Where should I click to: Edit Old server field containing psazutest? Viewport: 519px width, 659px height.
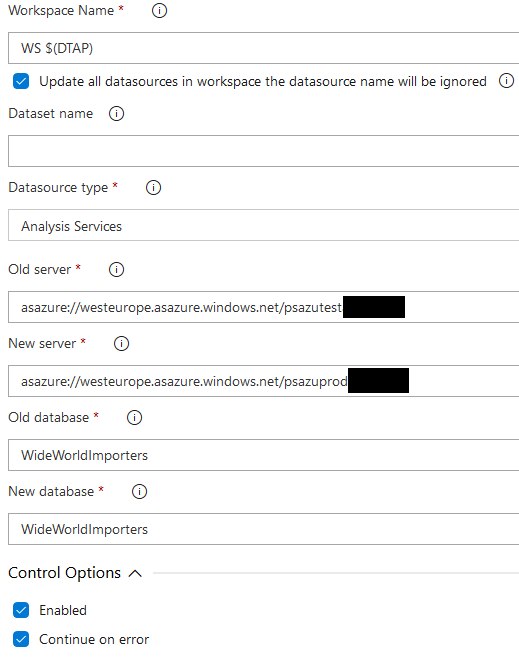coord(263,307)
